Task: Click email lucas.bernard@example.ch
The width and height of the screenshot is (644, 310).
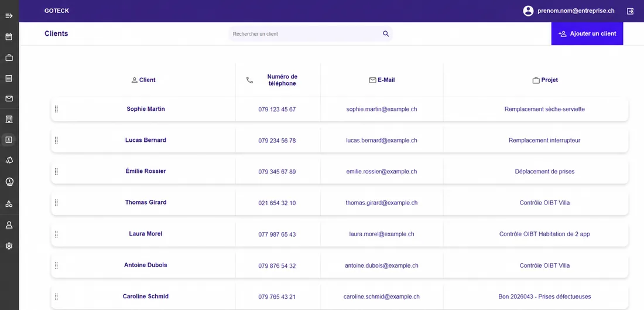Action: pos(382,141)
